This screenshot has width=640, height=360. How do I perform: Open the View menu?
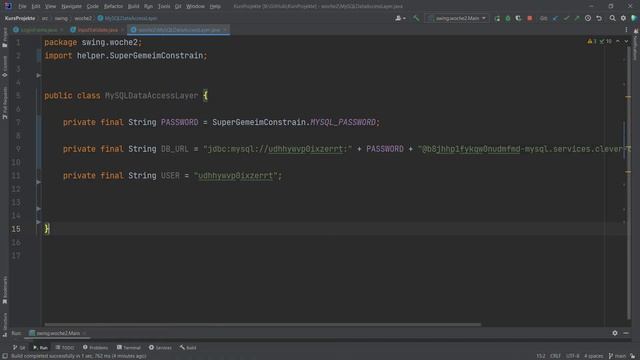point(50,7)
